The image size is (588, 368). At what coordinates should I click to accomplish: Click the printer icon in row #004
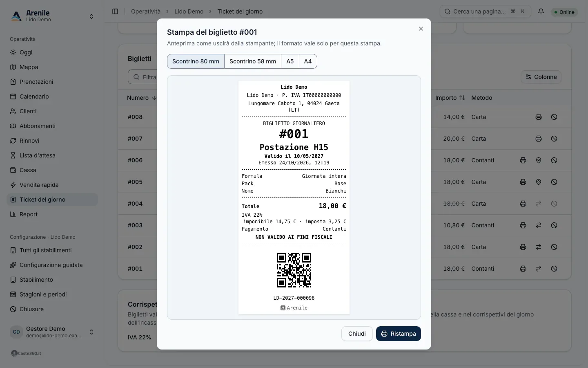pos(523,204)
